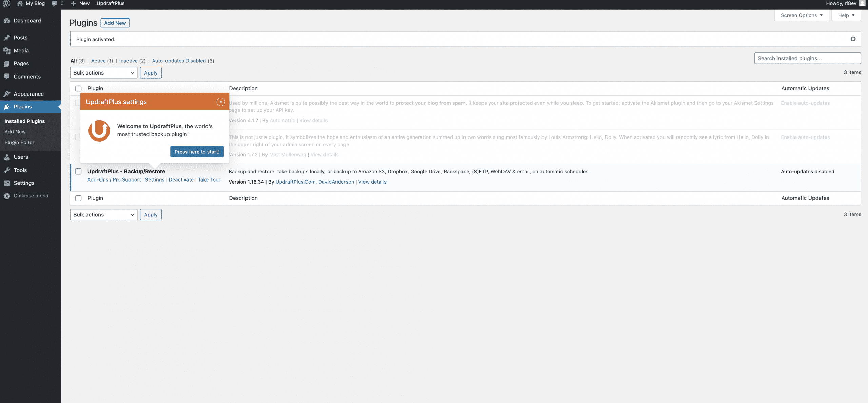Image resolution: width=868 pixels, height=403 pixels.
Task: Open the top Bulk actions dropdown
Action: pyautogui.click(x=103, y=73)
